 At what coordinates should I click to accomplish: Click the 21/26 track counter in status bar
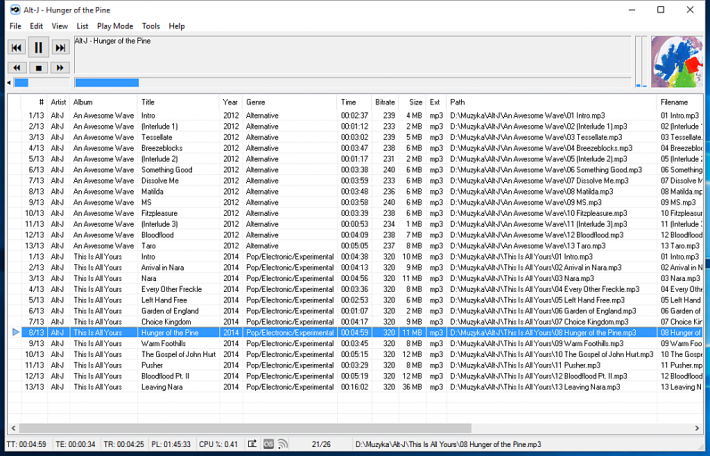point(321,444)
